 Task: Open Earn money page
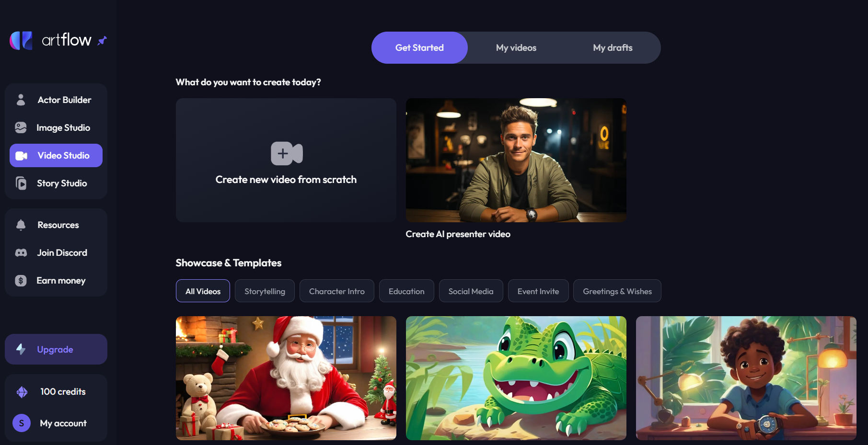56,280
